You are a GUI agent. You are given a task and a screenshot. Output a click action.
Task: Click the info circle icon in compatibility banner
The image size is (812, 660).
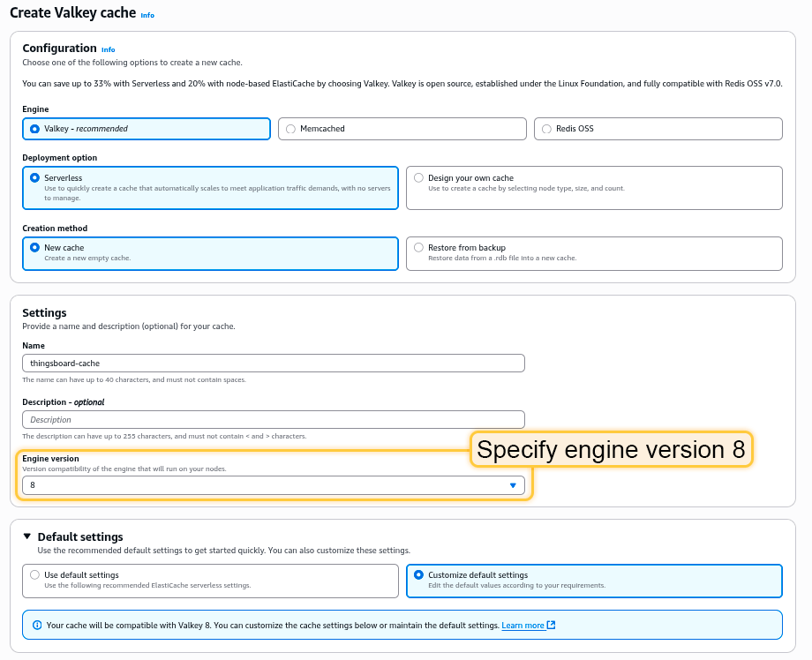[x=37, y=626]
